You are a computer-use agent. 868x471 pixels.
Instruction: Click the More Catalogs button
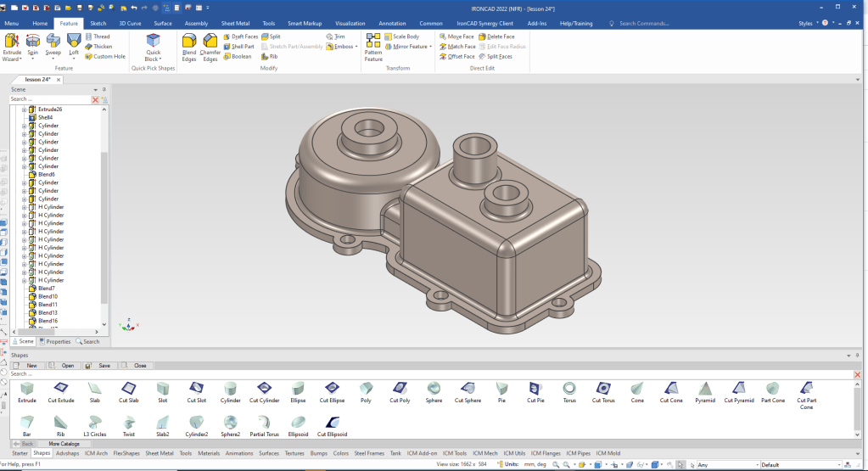click(x=64, y=444)
